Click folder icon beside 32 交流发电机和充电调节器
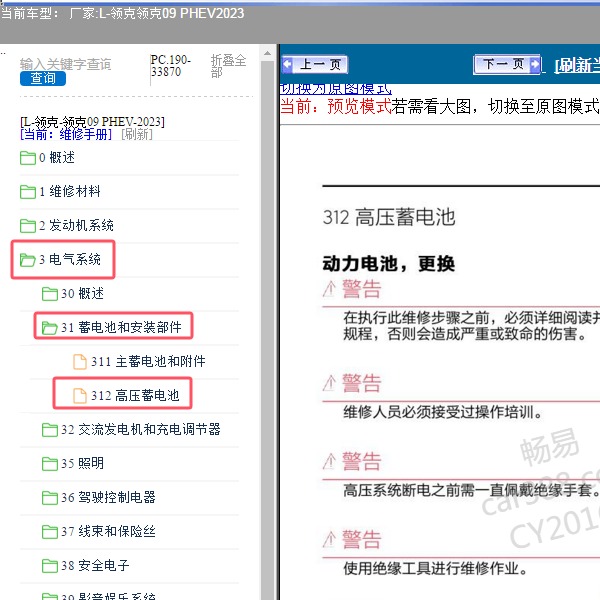Viewport: 600px width, 600px height. pos(50,430)
